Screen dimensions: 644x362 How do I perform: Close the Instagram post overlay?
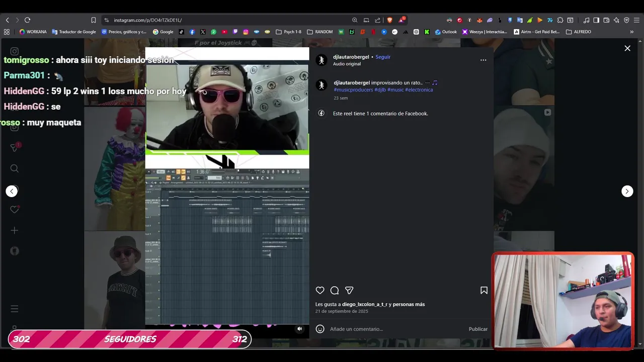click(x=627, y=48)
